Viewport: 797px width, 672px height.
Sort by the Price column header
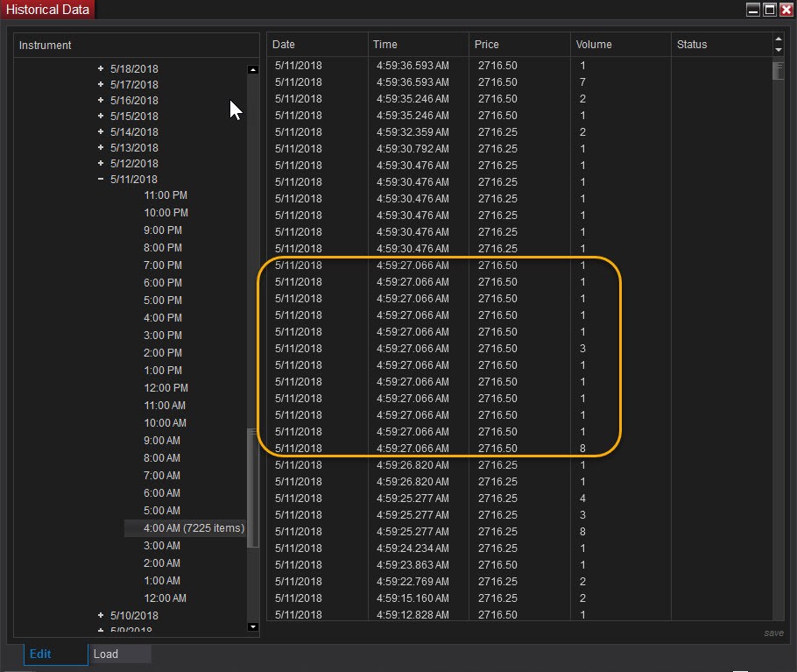pos(519,45)
